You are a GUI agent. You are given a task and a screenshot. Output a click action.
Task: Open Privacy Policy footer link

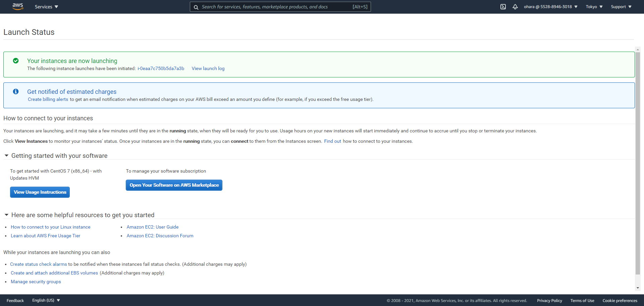(549, 301)
